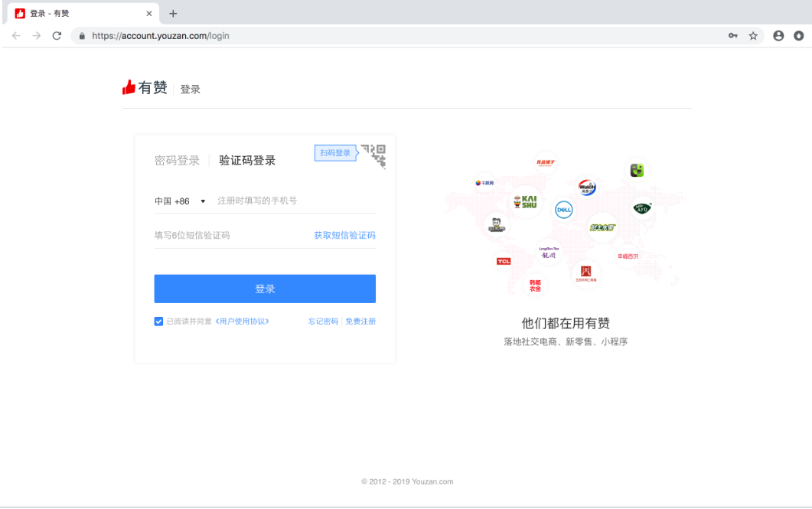This screenshot has height=509, width=812.
Task: Focus the phone number input field
Action: pos(295,201)
